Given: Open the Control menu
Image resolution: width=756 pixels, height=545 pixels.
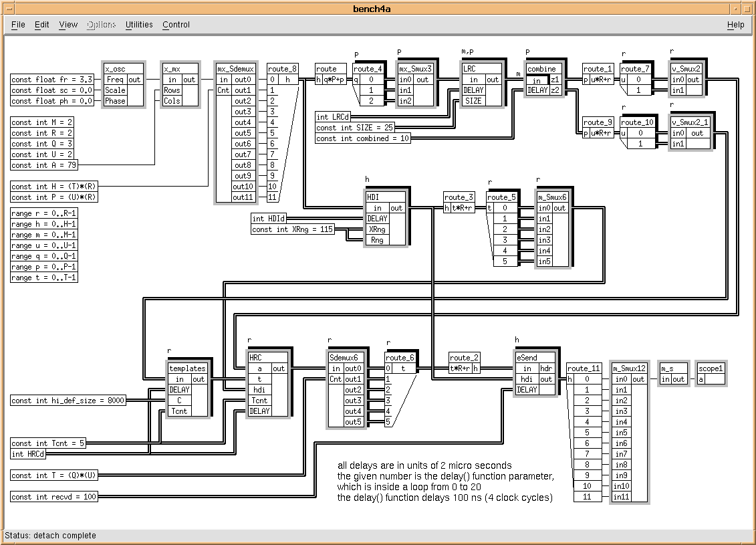Looking at the screenshot, I should click(176, 25).
